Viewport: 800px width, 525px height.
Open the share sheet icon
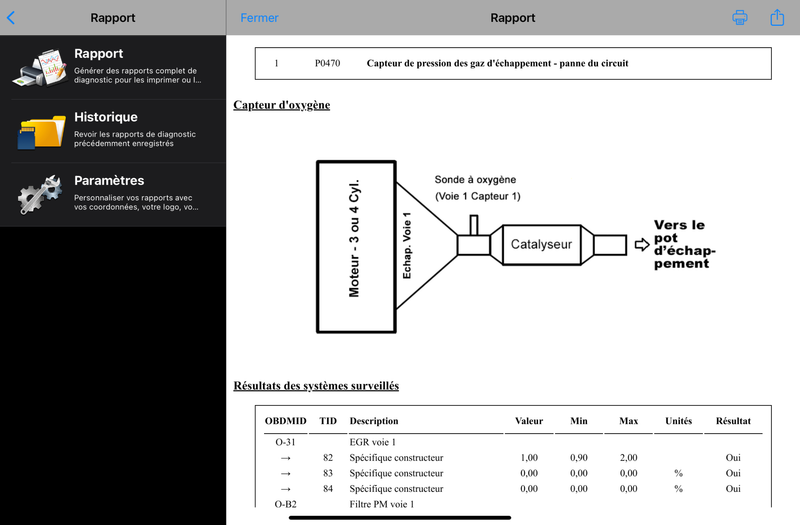tap(777, 17)
